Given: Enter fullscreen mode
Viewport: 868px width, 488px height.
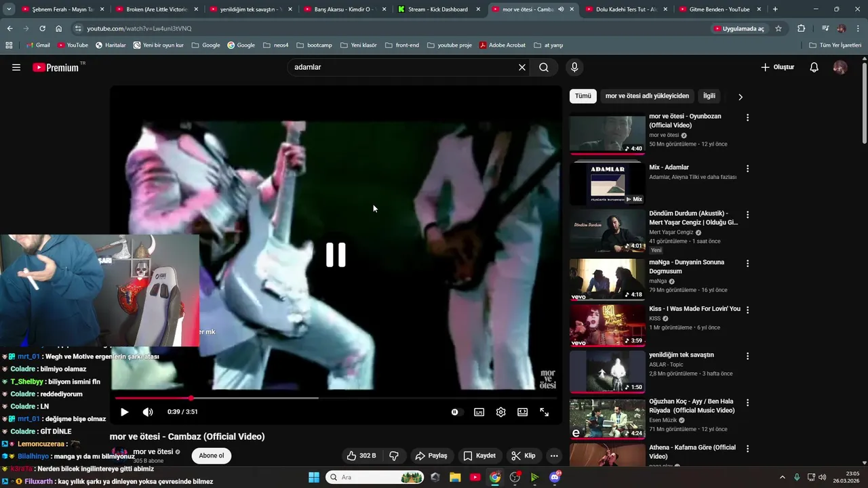Looking at the screenshot, I should [x=544, y=411].
